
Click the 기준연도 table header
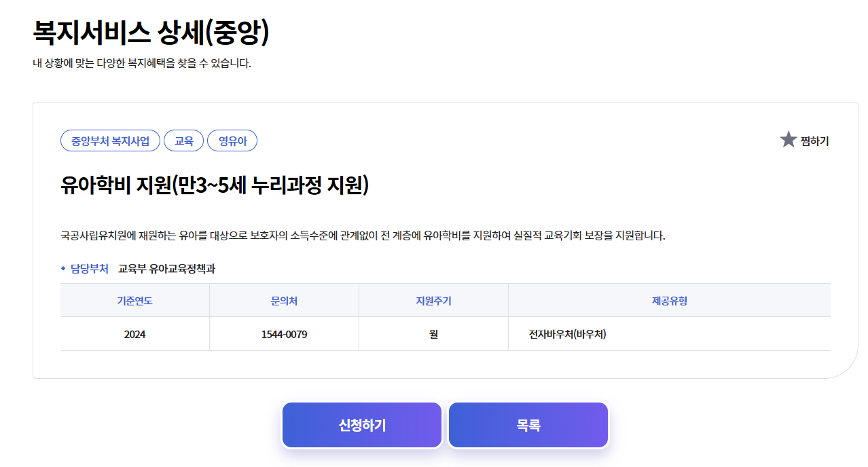coord(134,299)
